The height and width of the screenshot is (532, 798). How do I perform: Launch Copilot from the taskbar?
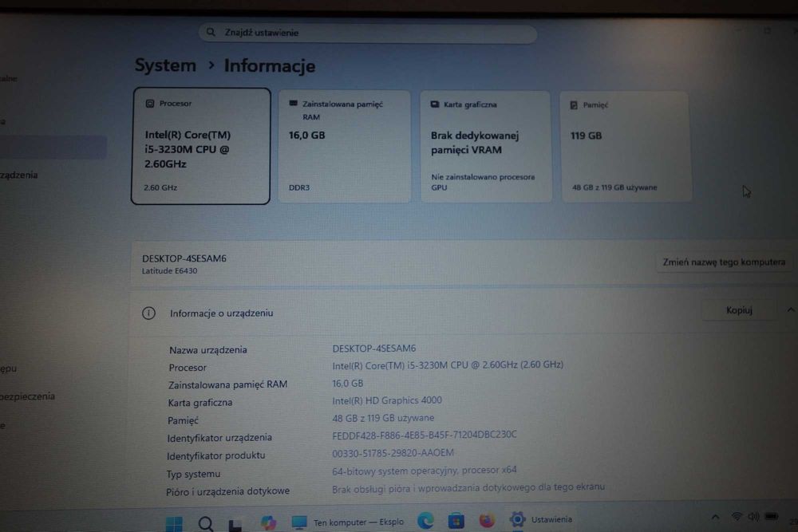(x=268, y=522)
